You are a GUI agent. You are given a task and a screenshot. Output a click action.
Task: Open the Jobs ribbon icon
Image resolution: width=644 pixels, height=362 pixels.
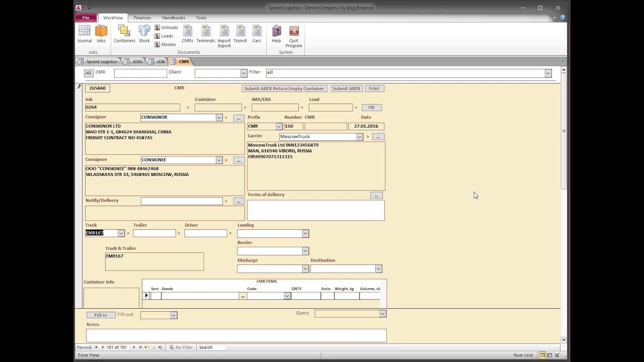coord(101,34)
